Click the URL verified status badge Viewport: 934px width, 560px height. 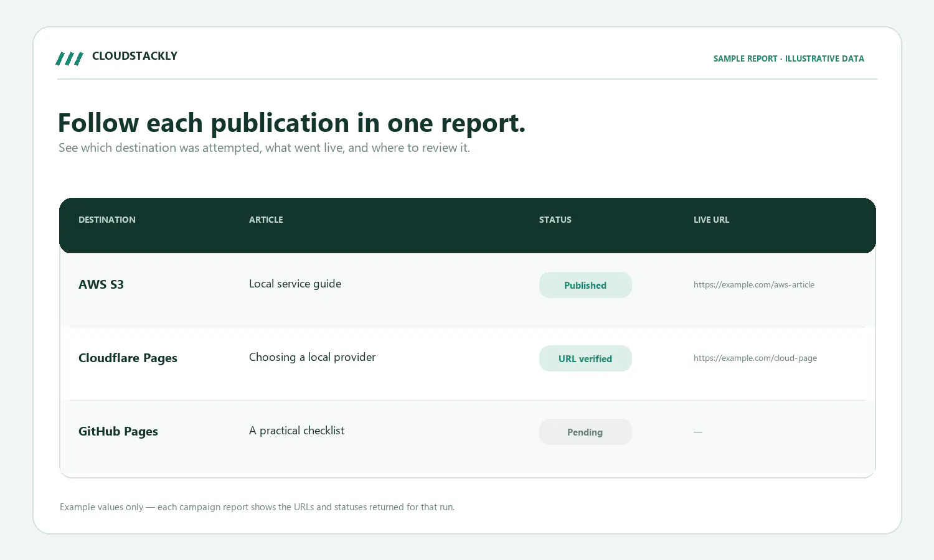(x=585, y=358)
